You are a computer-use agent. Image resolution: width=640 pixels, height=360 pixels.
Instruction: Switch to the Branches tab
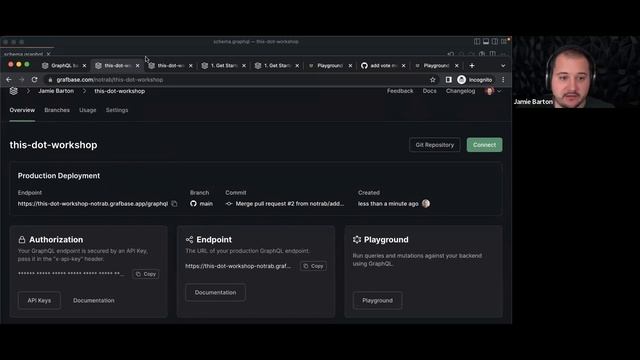click(57, 110)
